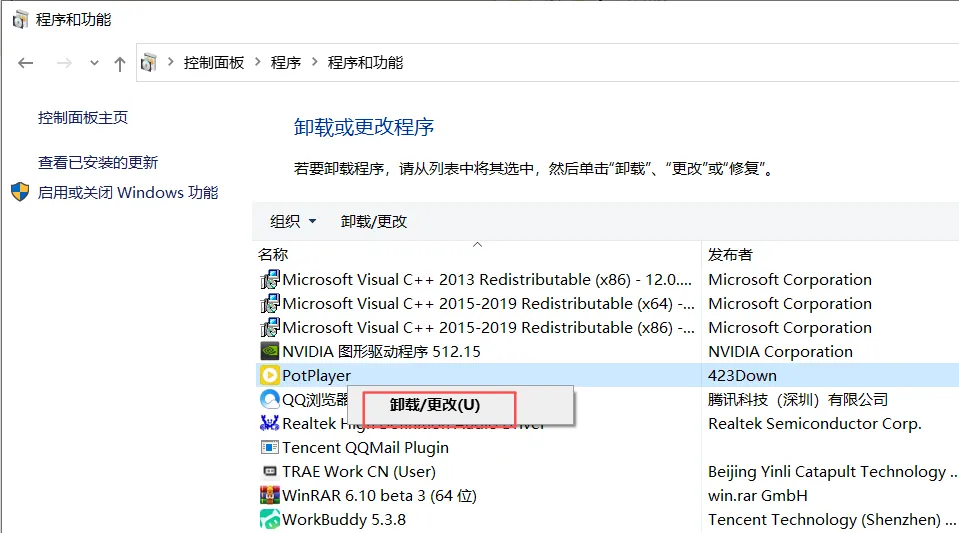Image resolution: width=959 pixels, height=533 pixels.
Task: Open the 程序 breadcrumb
Action: pyautogui.click(x=286, y=62)
